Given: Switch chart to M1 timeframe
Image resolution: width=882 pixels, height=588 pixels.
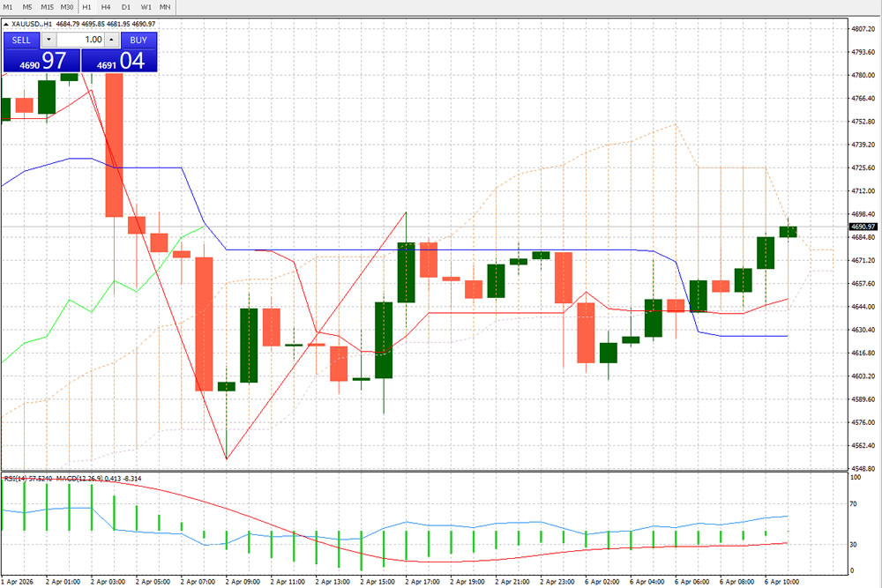Looking at the screenshot, I should (9, 7).
